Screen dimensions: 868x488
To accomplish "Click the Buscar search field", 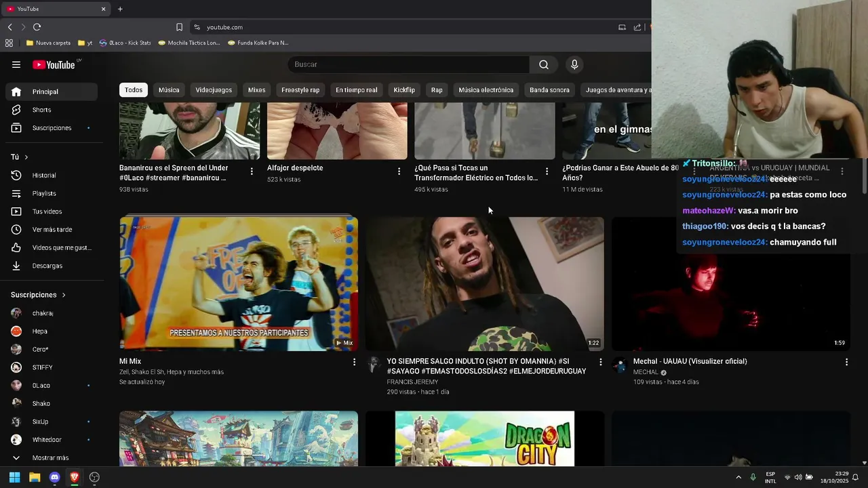I will click(x=409, y=64).
